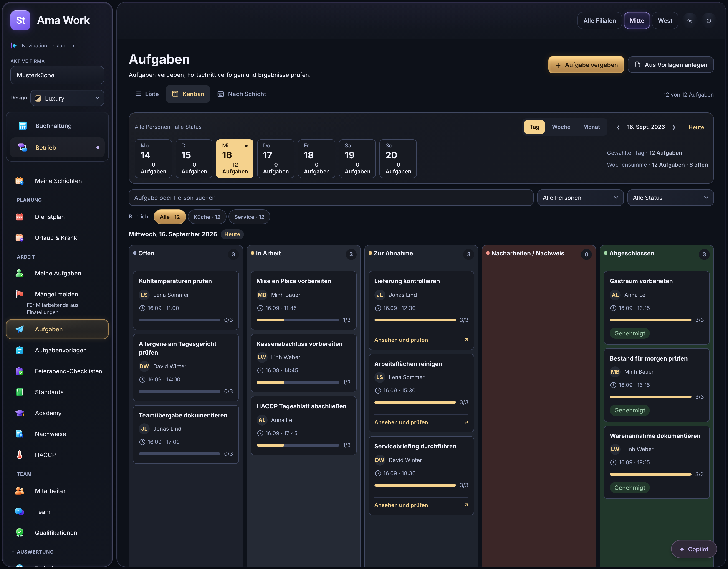The height and width of the screenshot is (569, 728).
Task: Click the Mängel melden flag icon
Action: [20, 294]
